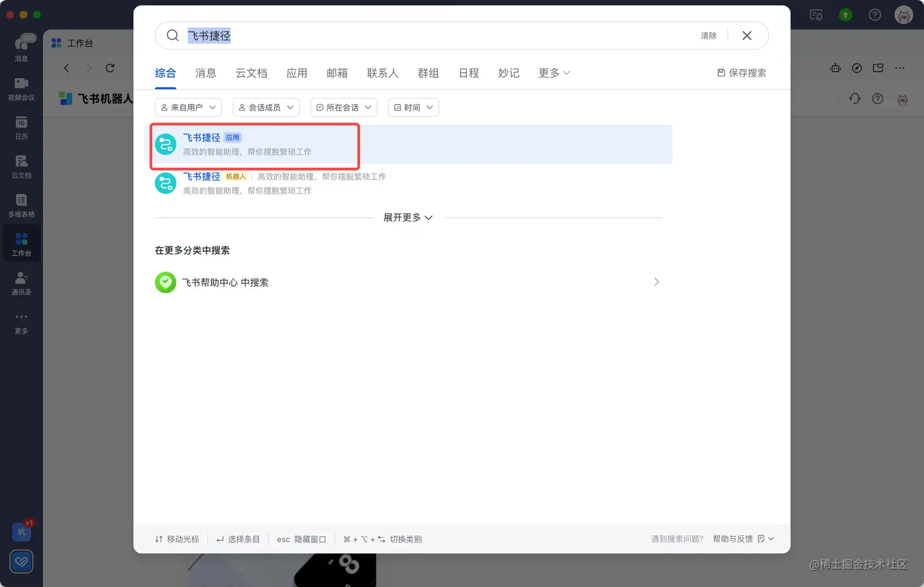Viewport: 924px width, 587px height.
Task: Open the user avatar in title bar
Action: click(904, 15)
